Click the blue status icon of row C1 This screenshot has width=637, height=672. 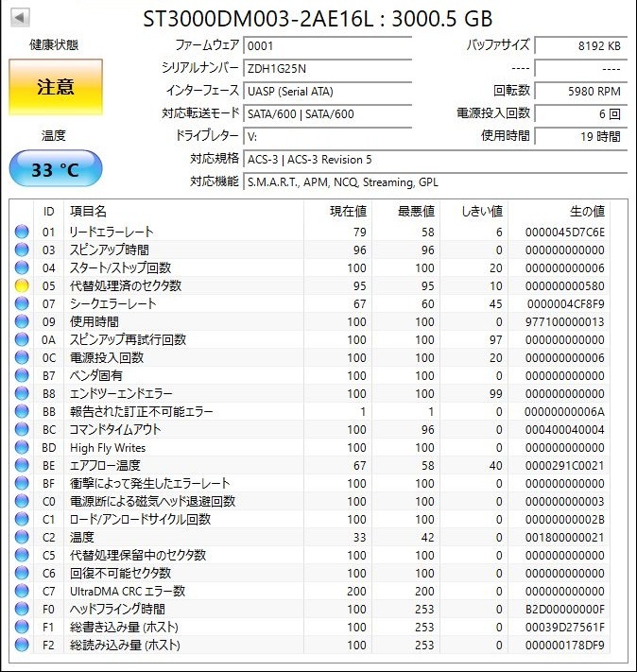click(22, 519)
